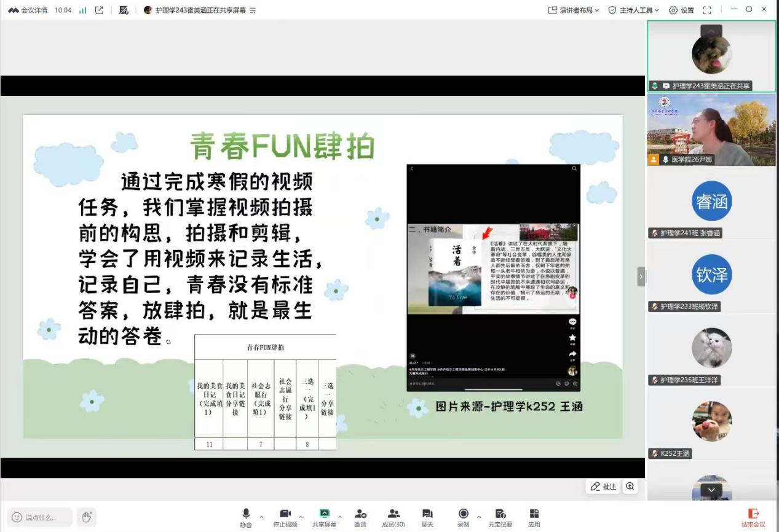Open the 聊天 chat panel
Image resolution: width=779 pixels, height=532 pixels.
click(427, 517)
